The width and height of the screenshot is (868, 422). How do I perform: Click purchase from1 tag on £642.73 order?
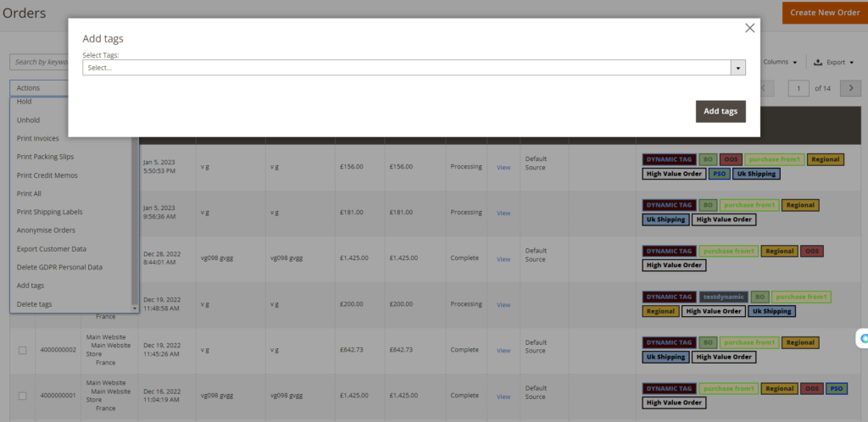click(x=749, y=343)
